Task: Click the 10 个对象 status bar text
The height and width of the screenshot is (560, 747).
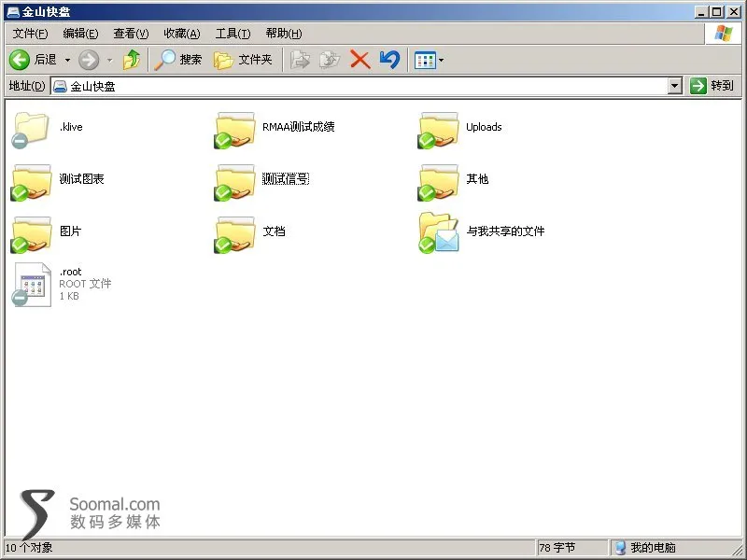Action: (x=29, y=548)
